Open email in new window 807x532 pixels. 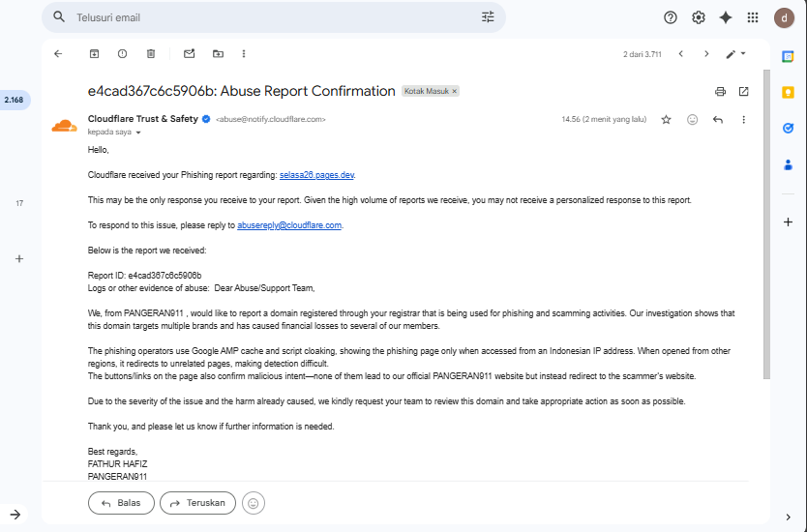(x=743, y=92)
